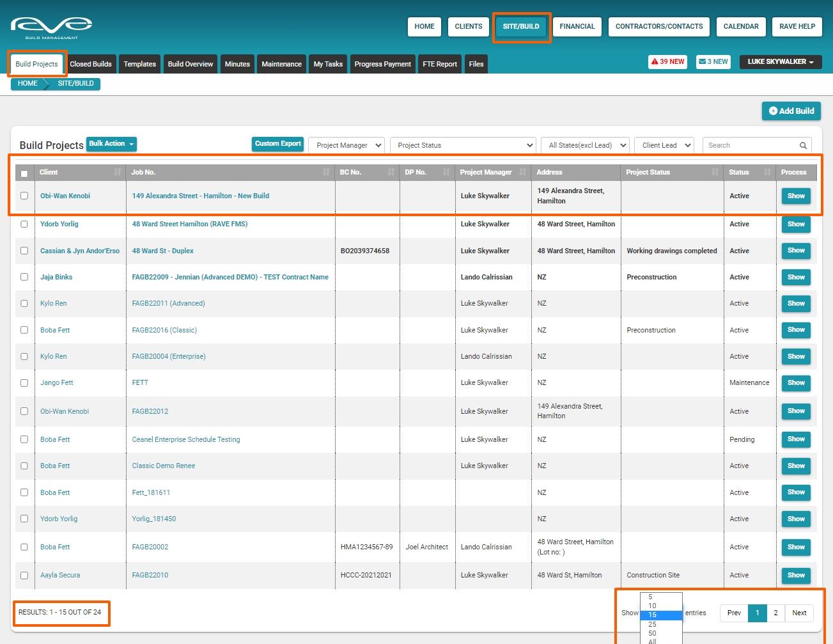Click the search magnifier icon

[803, 146]
